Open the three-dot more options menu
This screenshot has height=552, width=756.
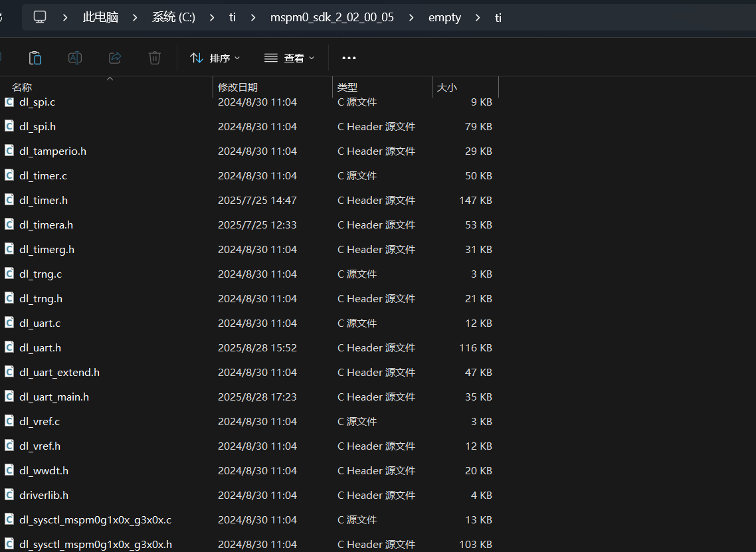point(349,58)
